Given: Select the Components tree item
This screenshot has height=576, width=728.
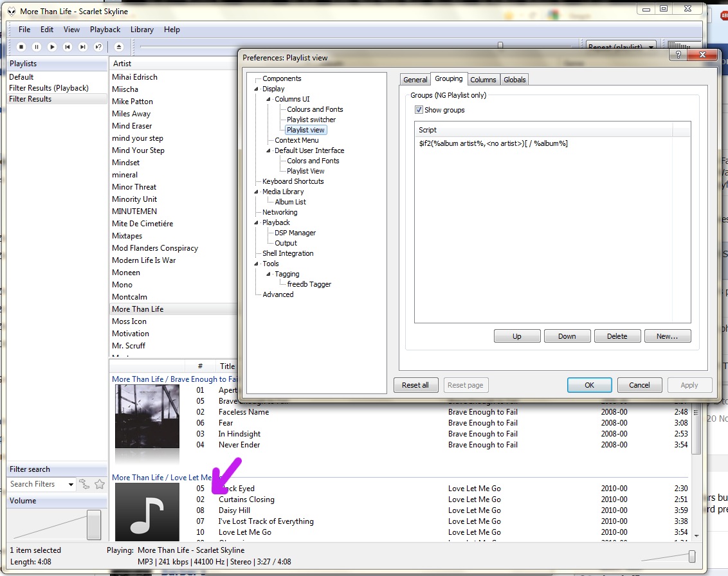Looking at the screenshot, I should pos(282,79).
